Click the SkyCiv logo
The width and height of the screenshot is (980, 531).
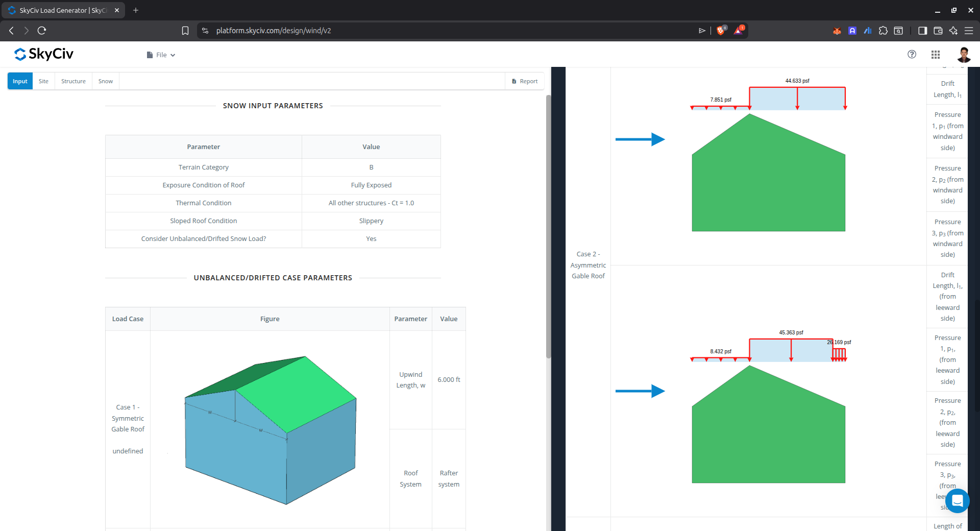pos(44,54)
